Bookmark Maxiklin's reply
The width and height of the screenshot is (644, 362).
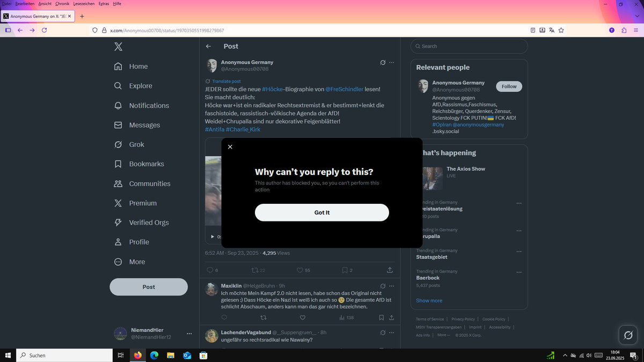coord(381,317)
